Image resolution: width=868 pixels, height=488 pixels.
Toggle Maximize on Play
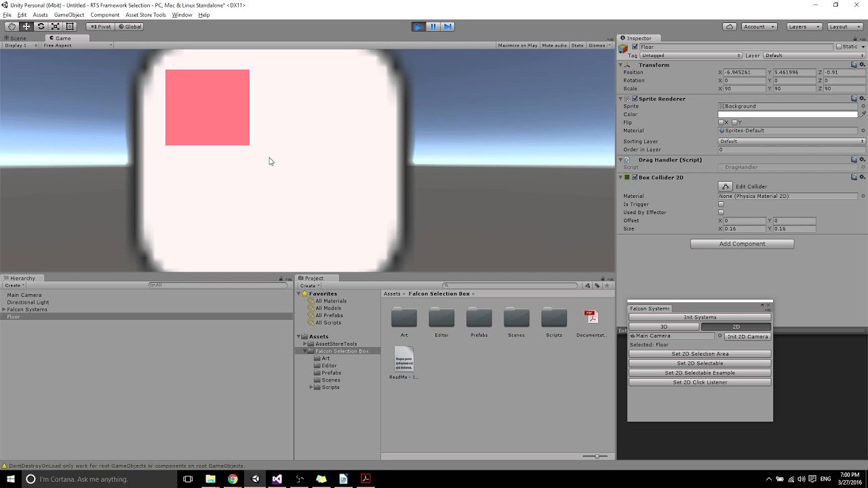517,45
